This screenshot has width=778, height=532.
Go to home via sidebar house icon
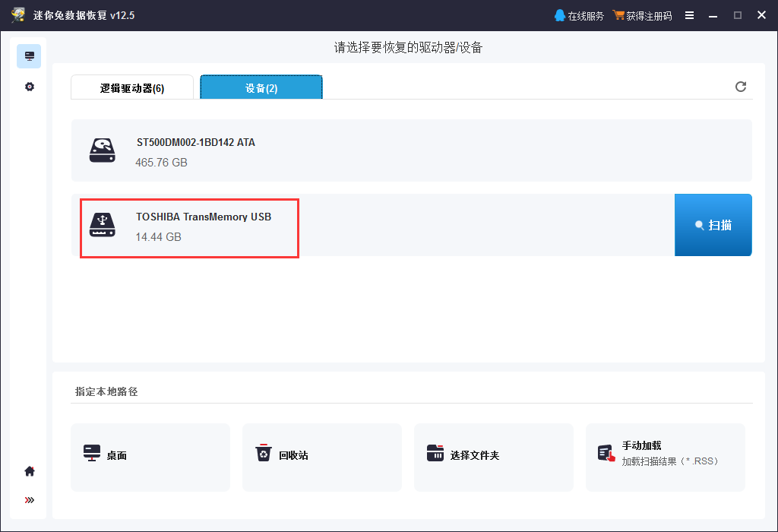[x=30, y=471]
